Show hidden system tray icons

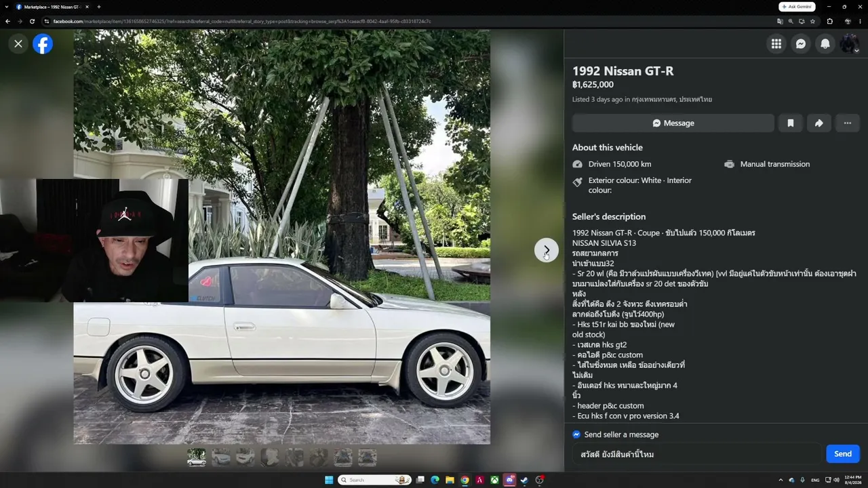point(781,480)
